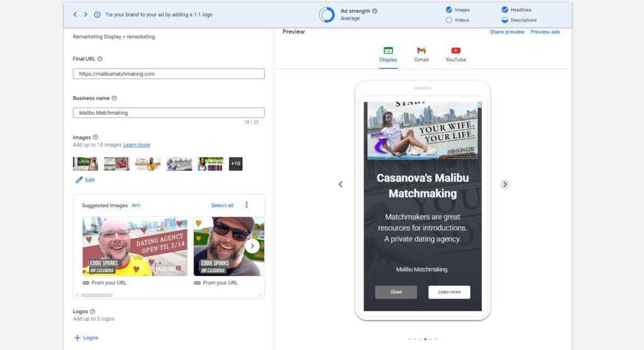Open Ad strength help icon
644x350 pixels.
pos(375,11)
